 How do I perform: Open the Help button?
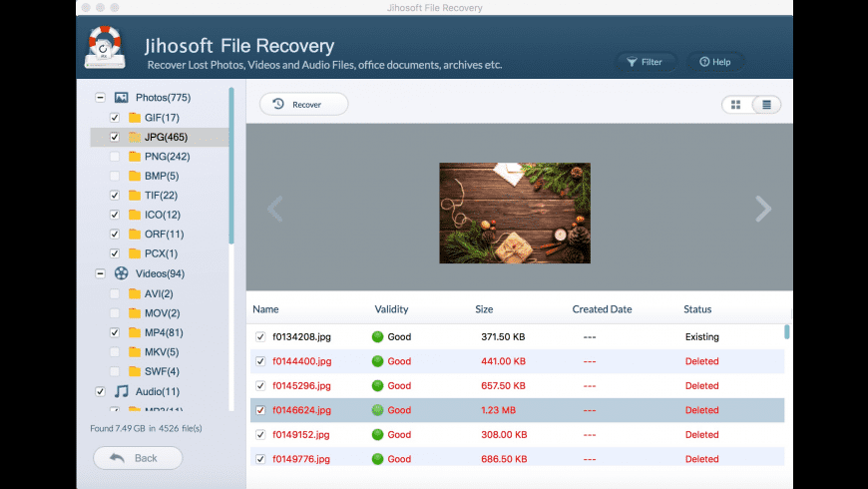pos(715,62)
